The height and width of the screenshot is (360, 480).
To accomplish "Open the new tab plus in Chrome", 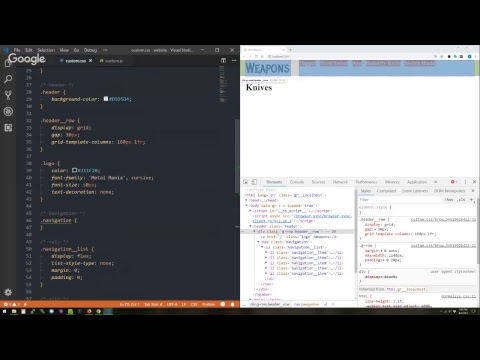I will click(x=290, y=50).
